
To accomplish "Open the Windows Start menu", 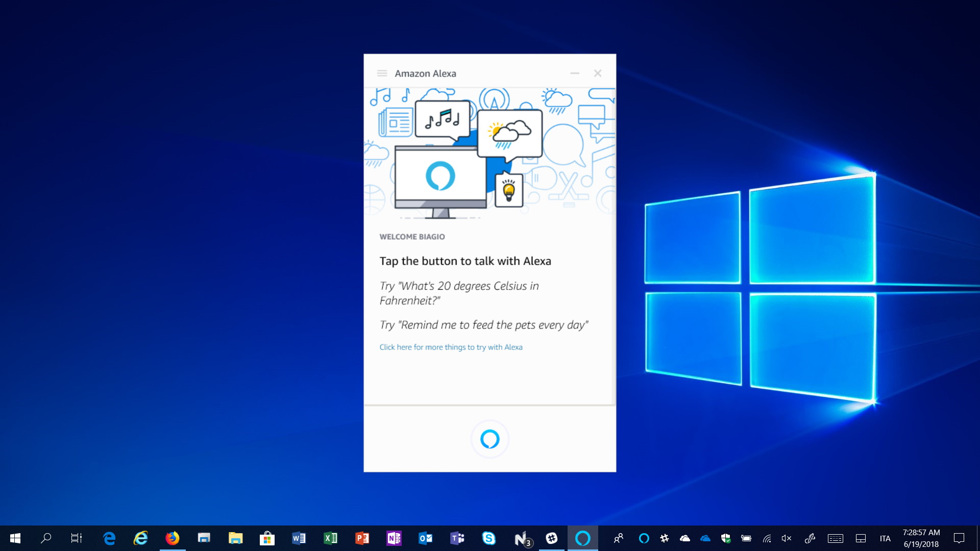I will (x=15, y=538).
